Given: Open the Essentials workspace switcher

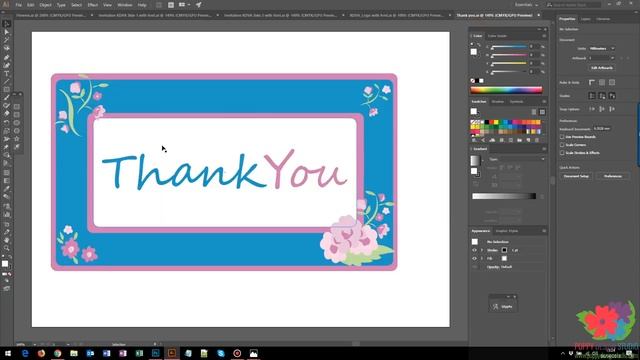Looking at the screenshot, I should 526,4.
